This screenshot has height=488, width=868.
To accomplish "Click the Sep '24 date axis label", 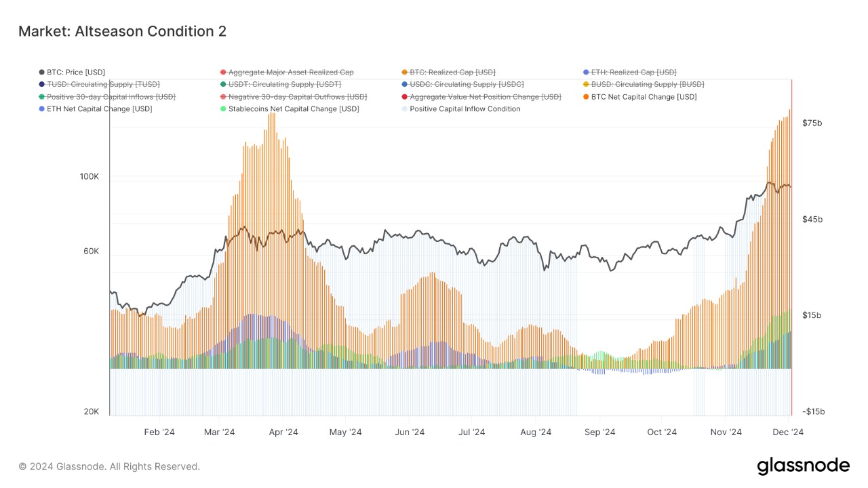I will point(599,432).
